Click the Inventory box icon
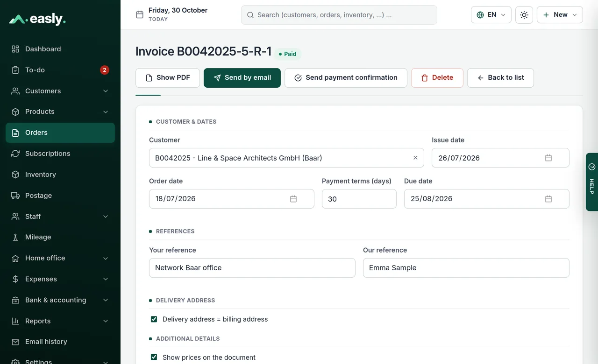Viewport: 598px width, 364px height. (x=15, y=175)
